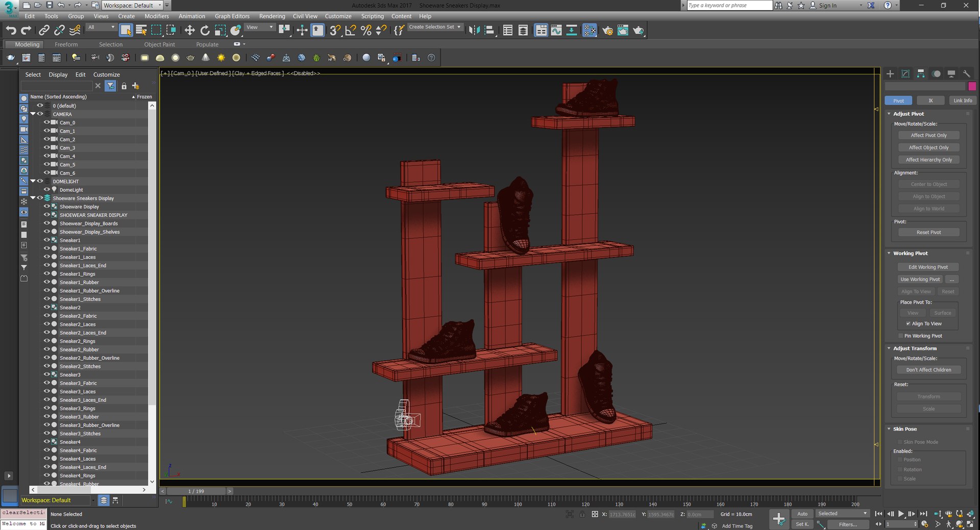Open the Scripting menu
This screenshot has height=530, width=980.
[x=372, y=16]
